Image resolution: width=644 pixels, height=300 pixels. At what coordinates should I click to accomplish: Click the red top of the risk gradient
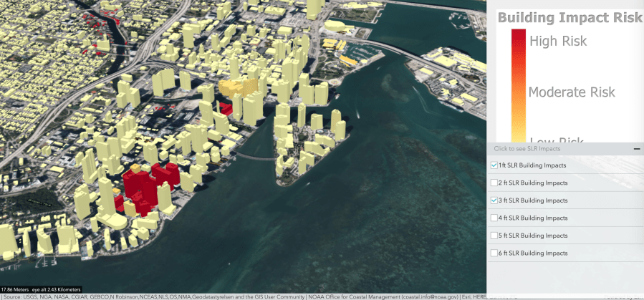(518, 39)
